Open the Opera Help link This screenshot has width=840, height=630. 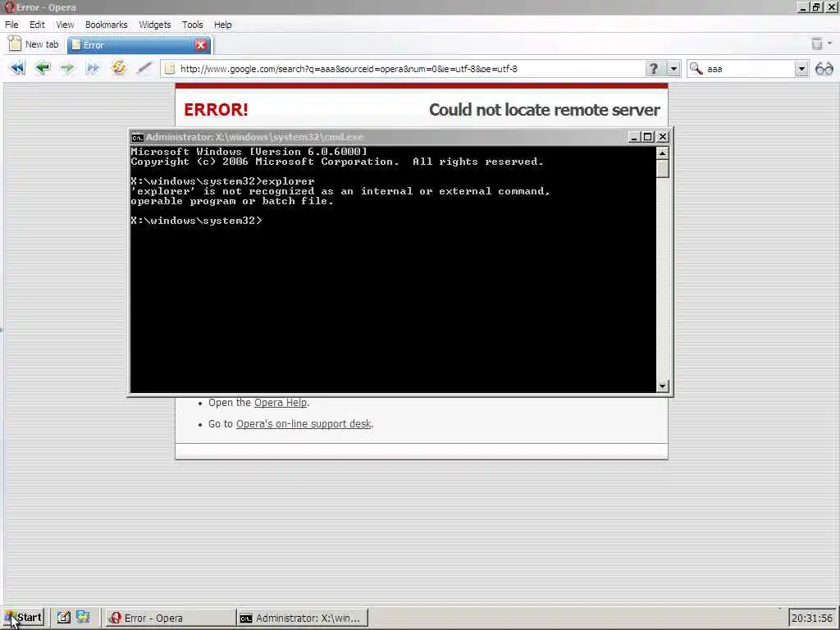click(281, 403)
